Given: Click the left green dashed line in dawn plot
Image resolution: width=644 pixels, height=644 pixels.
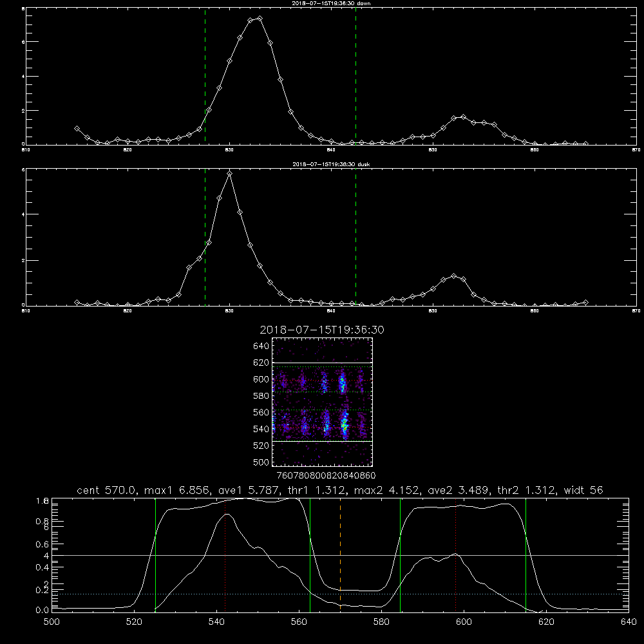Looking at the screenshot, I should click(x=205, y=76).
